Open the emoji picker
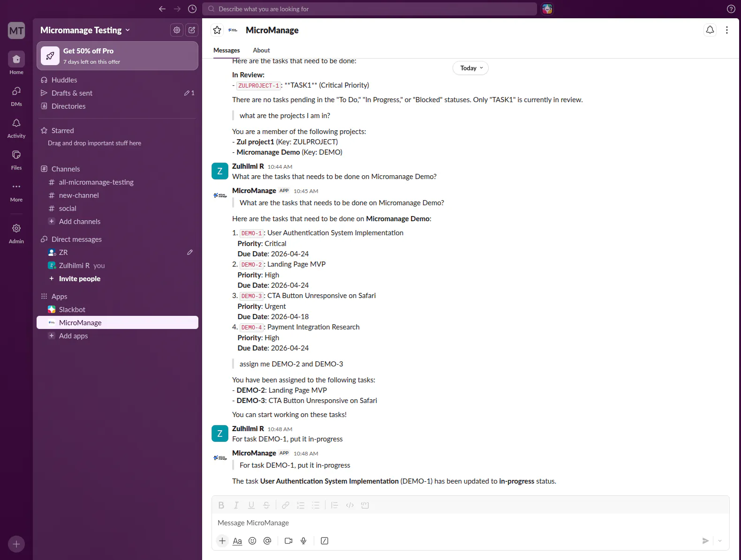 [x=252, y=541]
